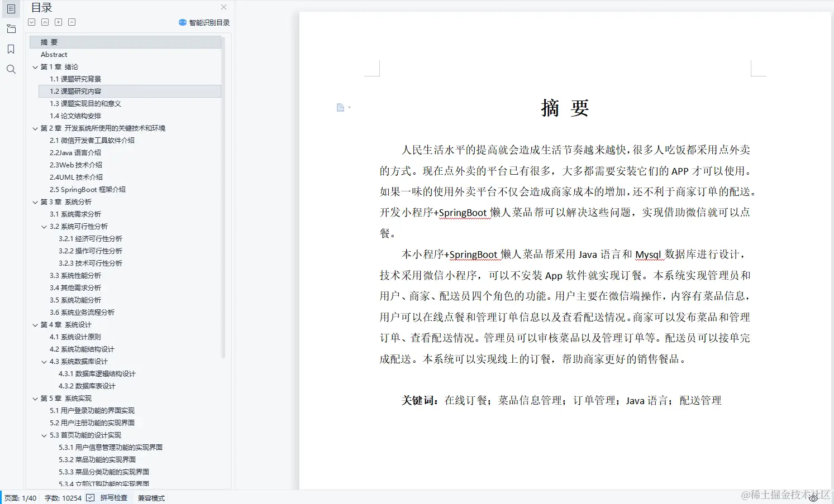Click the expand-all-levels down arrow icon

tap(32, 22)
